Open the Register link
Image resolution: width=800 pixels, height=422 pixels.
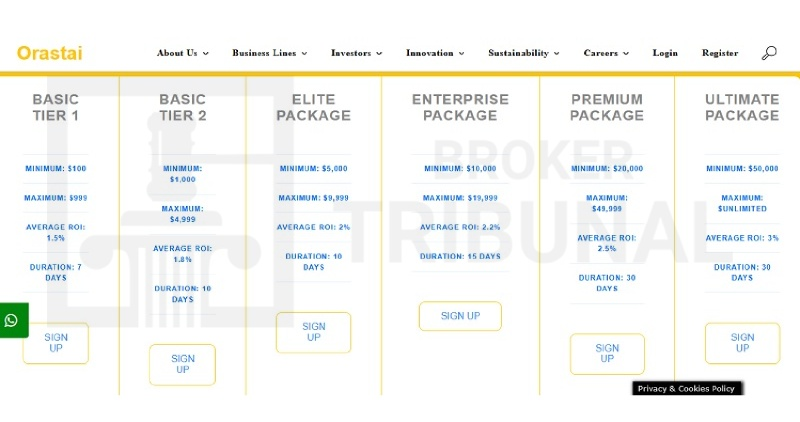(x=720, y=53)
